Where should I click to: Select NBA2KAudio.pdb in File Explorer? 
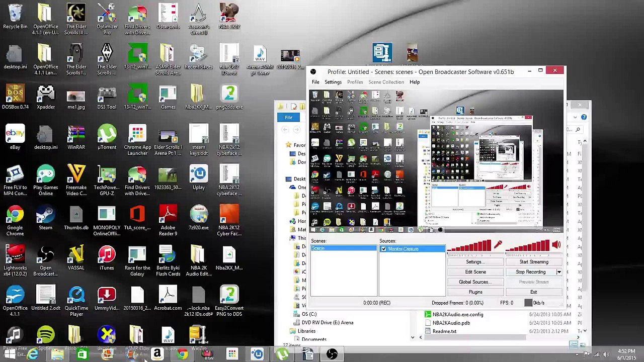click(451, 323)
